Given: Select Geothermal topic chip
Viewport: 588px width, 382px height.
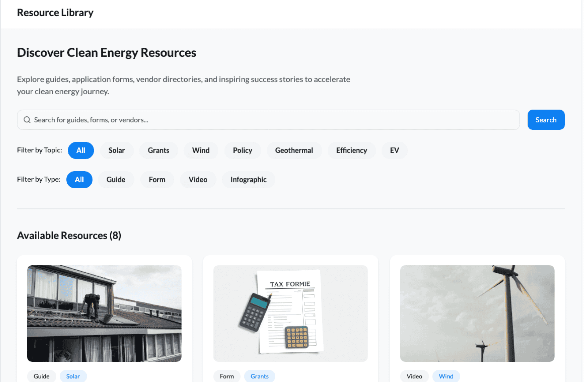Looking at the screenshot, I should 294,150.
